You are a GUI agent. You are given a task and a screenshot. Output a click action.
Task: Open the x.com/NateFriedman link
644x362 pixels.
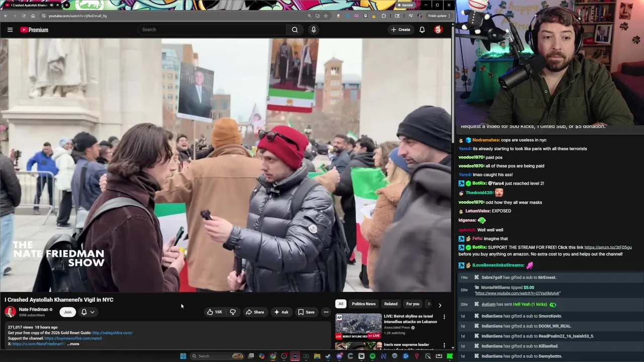(38, 344)
